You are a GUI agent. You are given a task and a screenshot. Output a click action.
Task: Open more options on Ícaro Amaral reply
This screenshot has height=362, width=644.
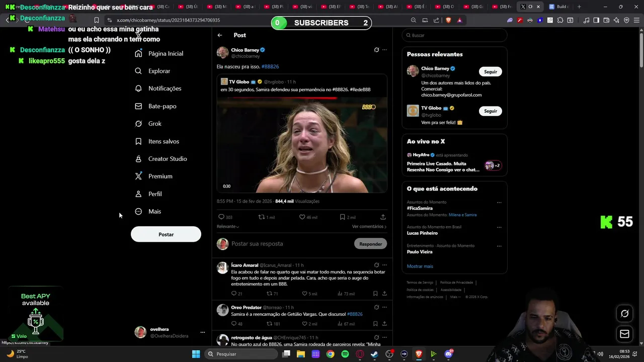click(384, 265)
